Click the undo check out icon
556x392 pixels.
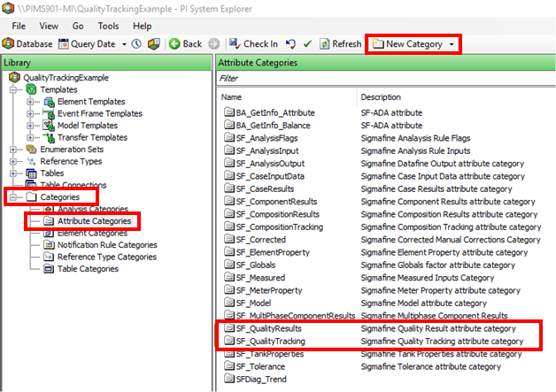[x=291, y=44]
